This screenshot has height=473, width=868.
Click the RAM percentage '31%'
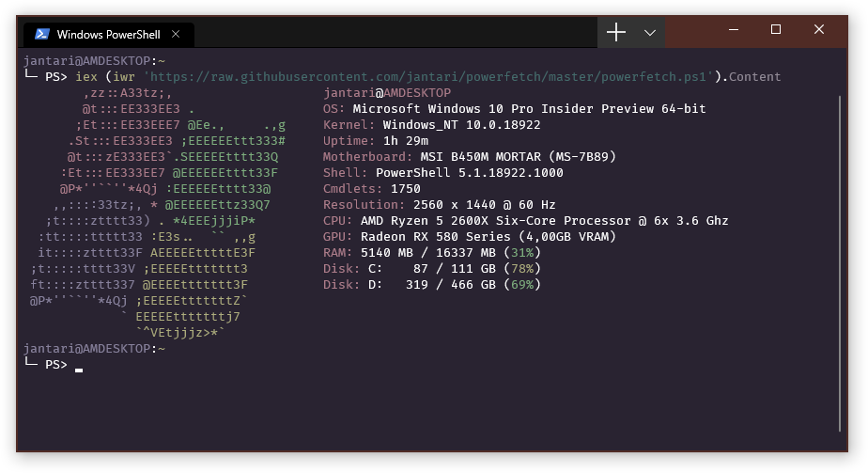522,253
